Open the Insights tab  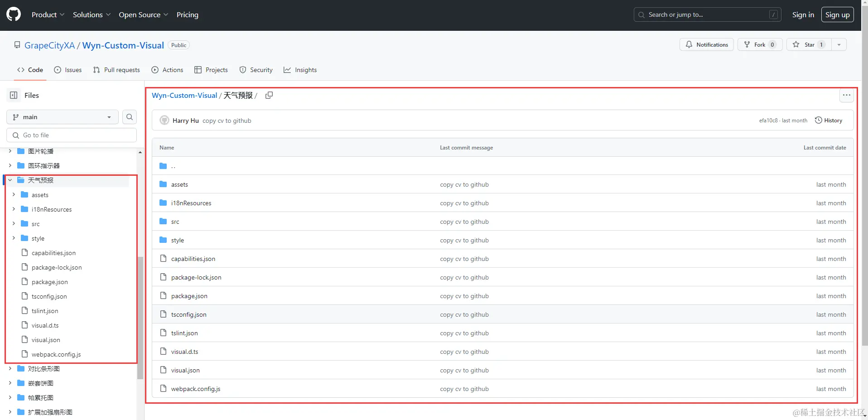pyautogui.click(x=300, y=70)
